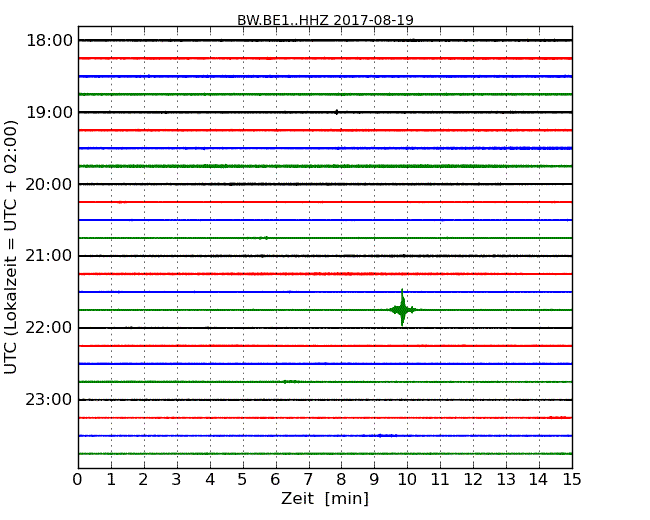The image size is (650, 520).
Task: Click the x-axis tick label 0
Action: [78, 479]
